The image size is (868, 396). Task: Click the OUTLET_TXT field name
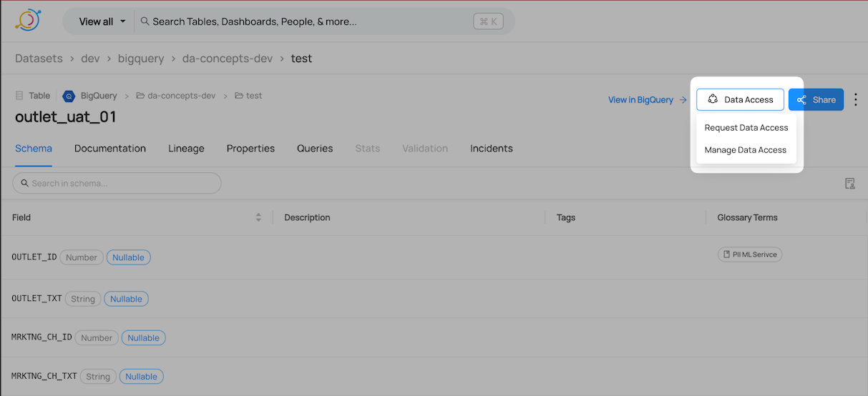(37, 299)
